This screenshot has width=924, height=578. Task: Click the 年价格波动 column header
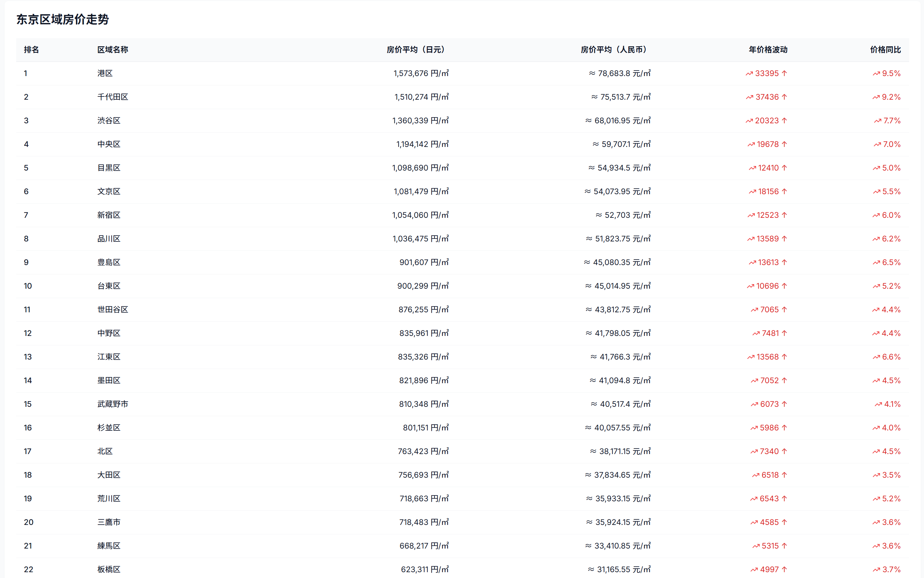pyautogui.click(x=768, y=50)
